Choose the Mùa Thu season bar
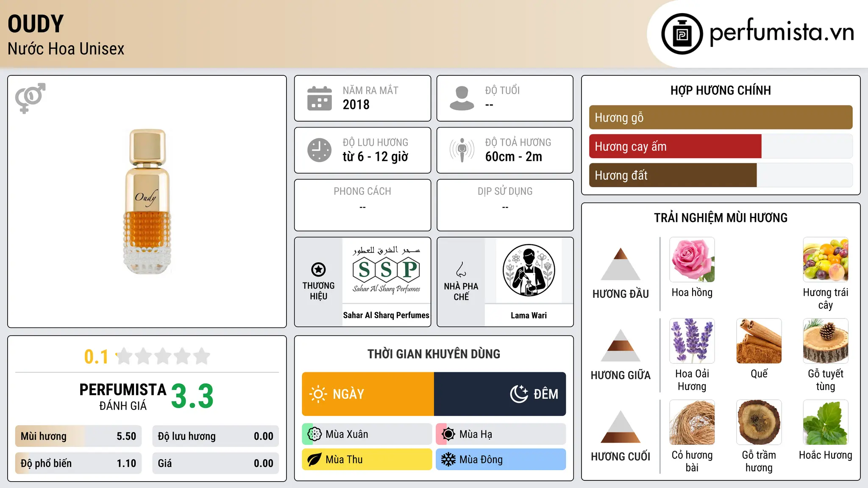Viewport: 868px width, 488px height. [367, 460]
